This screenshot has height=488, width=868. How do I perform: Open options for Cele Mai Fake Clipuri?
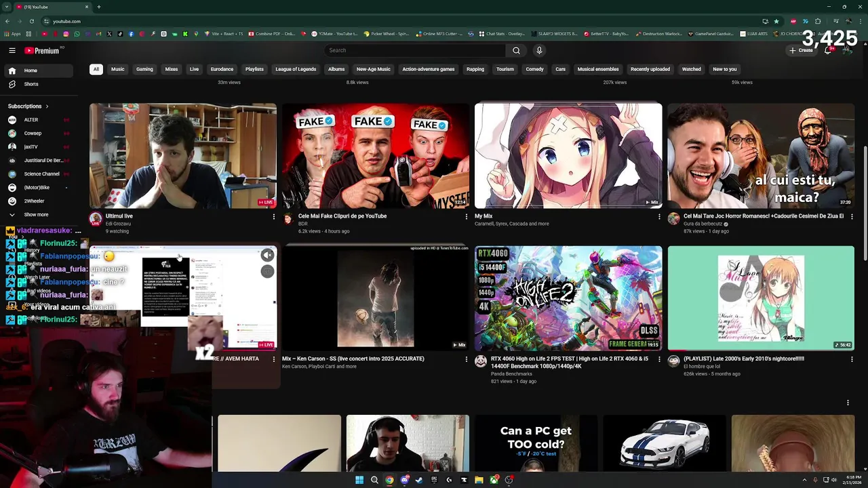point(467,217)
